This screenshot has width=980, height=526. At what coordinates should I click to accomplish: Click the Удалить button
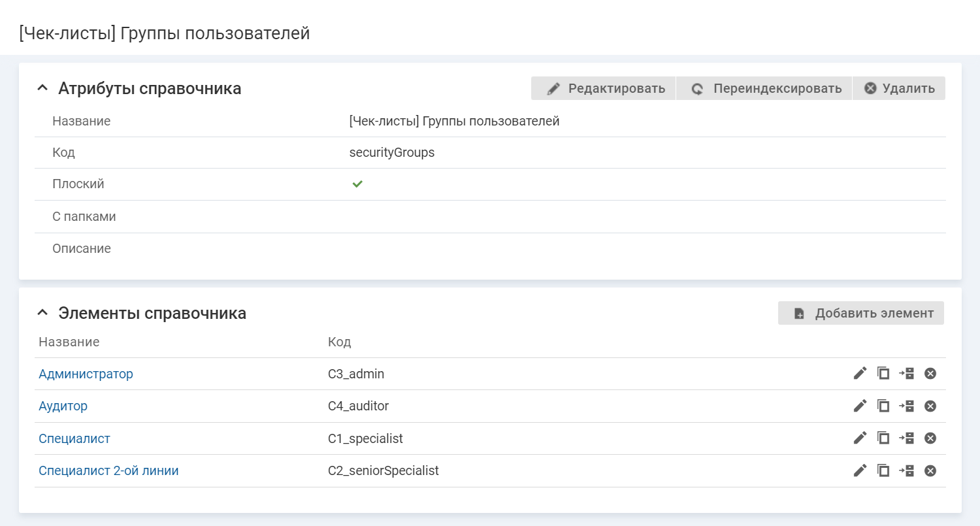[x=899, y=88]
